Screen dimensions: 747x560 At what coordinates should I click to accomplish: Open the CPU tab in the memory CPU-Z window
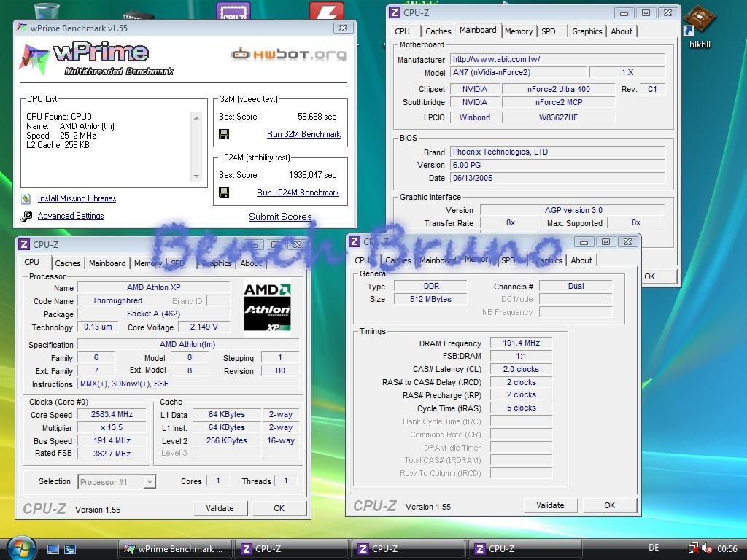[x=362, y=260]
